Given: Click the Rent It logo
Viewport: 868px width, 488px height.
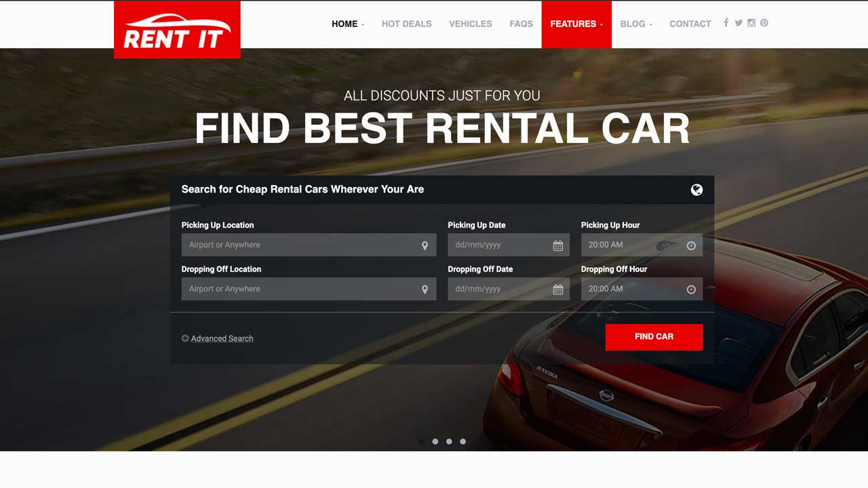Looking at the screenshot, I should pyautogui.click(x=177, y=30).
